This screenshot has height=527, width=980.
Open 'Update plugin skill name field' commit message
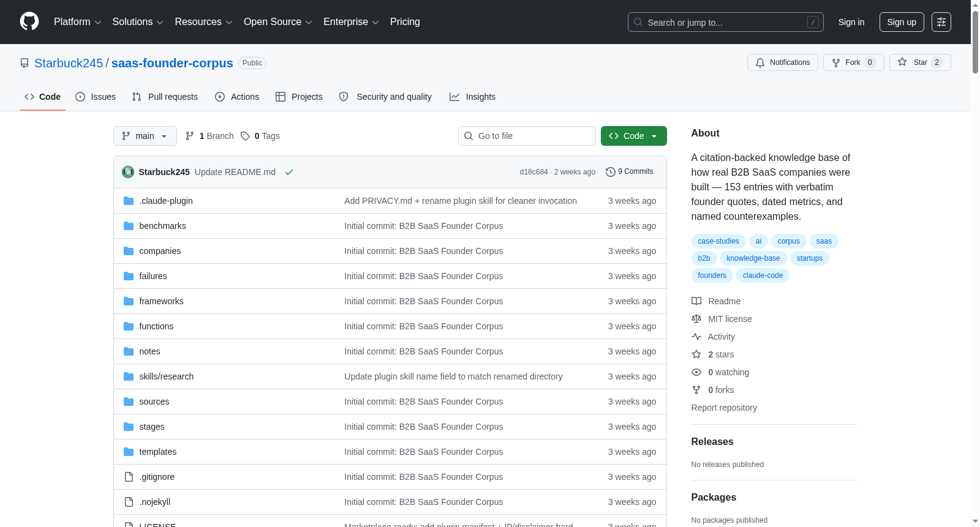coord(453,376)
